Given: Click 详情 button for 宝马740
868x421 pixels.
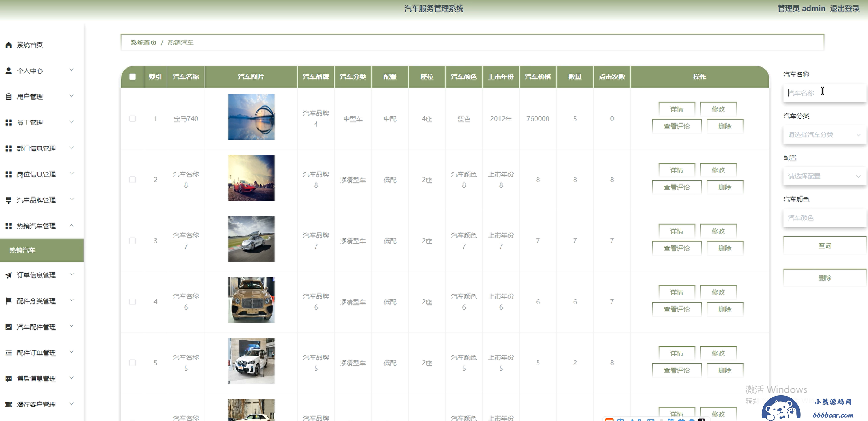Looking at the screenshot, I should point(677,109).
